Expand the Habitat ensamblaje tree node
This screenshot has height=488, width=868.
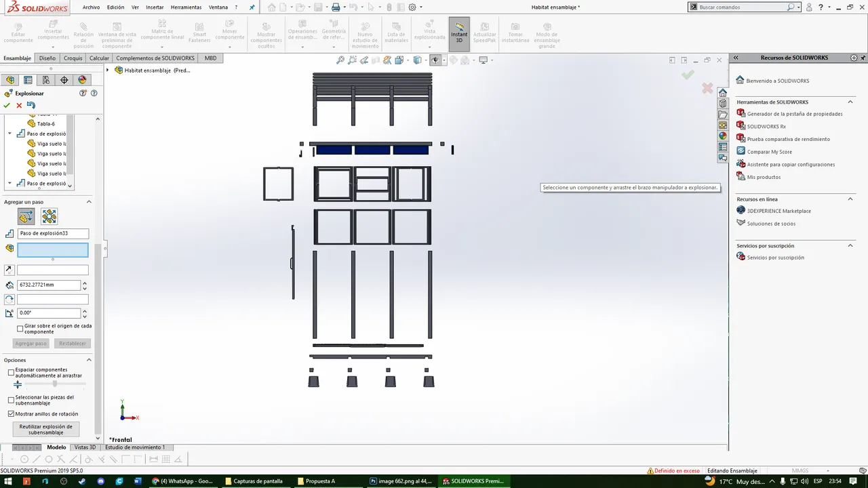(x=108, y=70)
